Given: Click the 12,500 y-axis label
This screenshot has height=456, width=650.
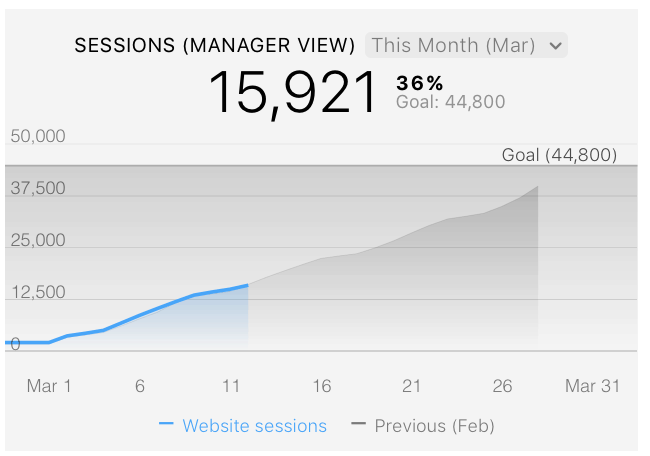Looking at the screenshot, I should (x=38, y=292).
